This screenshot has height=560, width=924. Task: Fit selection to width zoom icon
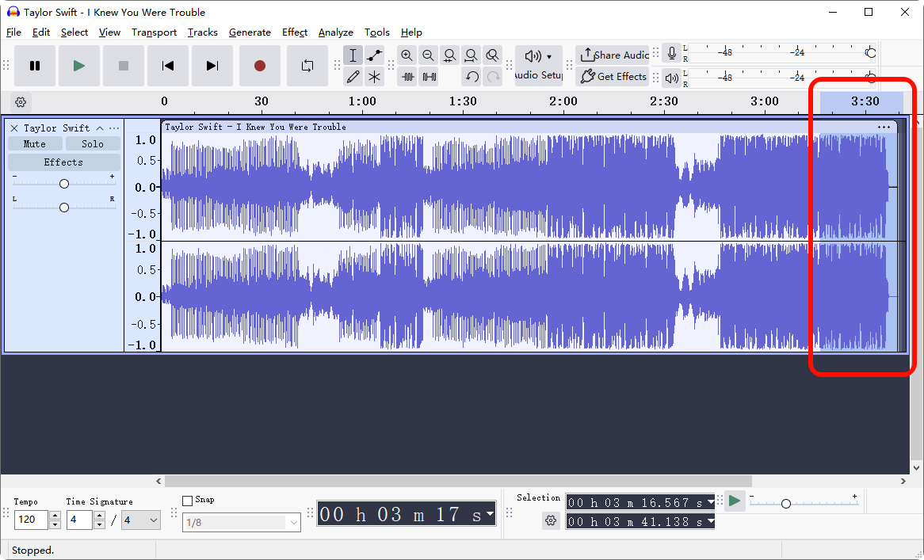click(449, 55)
